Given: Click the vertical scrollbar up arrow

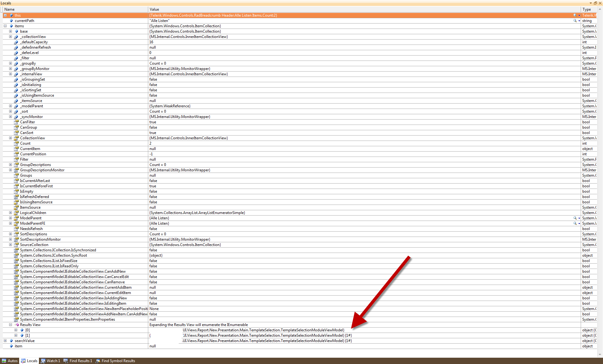Looking at the screenshot, I should pos(600,9).
